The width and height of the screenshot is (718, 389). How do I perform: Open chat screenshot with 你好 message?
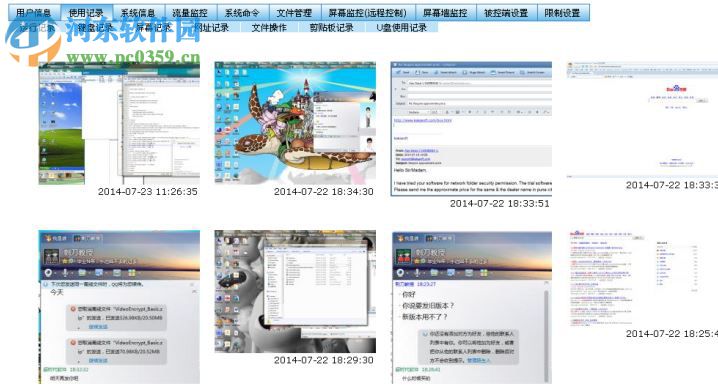pos(471,307)
